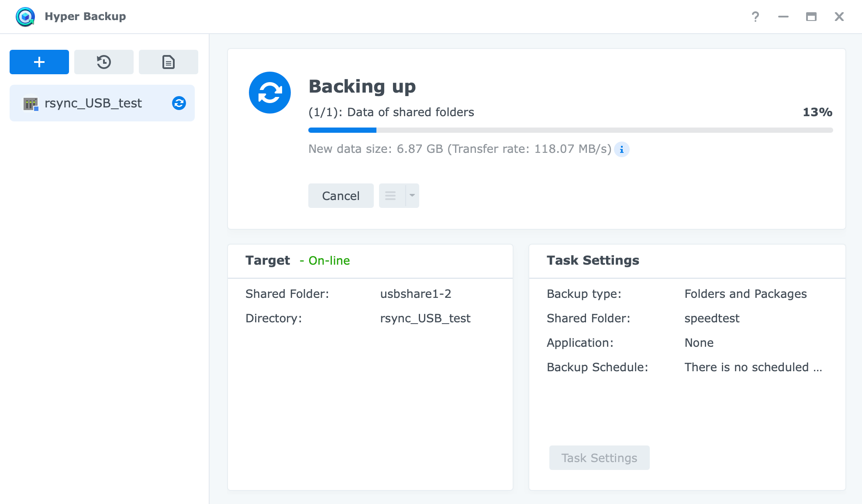
Task: Click '(1/1): Data of shared folders' text
Action: [391, 112]
